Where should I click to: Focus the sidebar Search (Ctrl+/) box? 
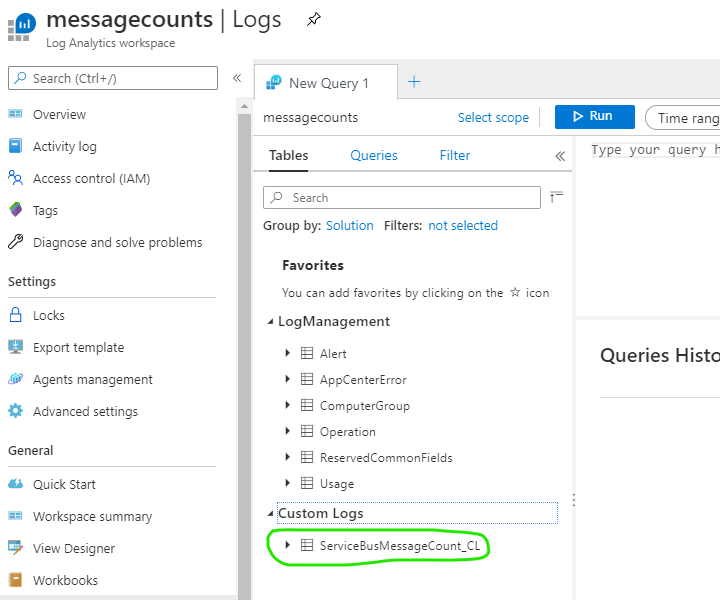click(113, 78)
